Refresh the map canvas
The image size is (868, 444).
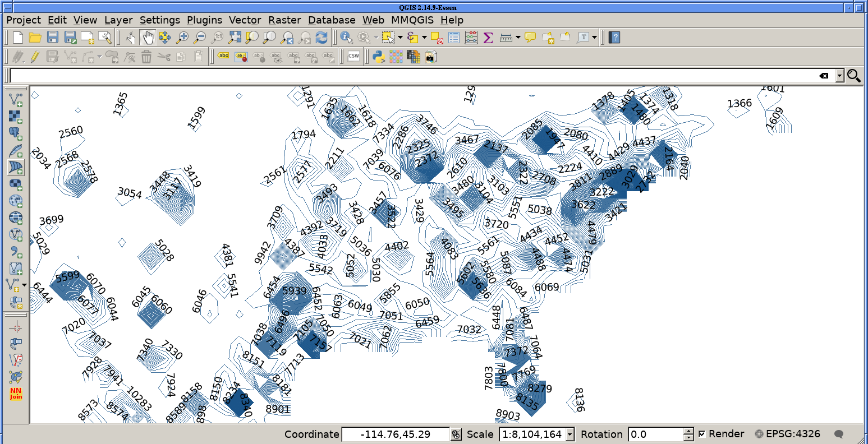click(322, 38)
